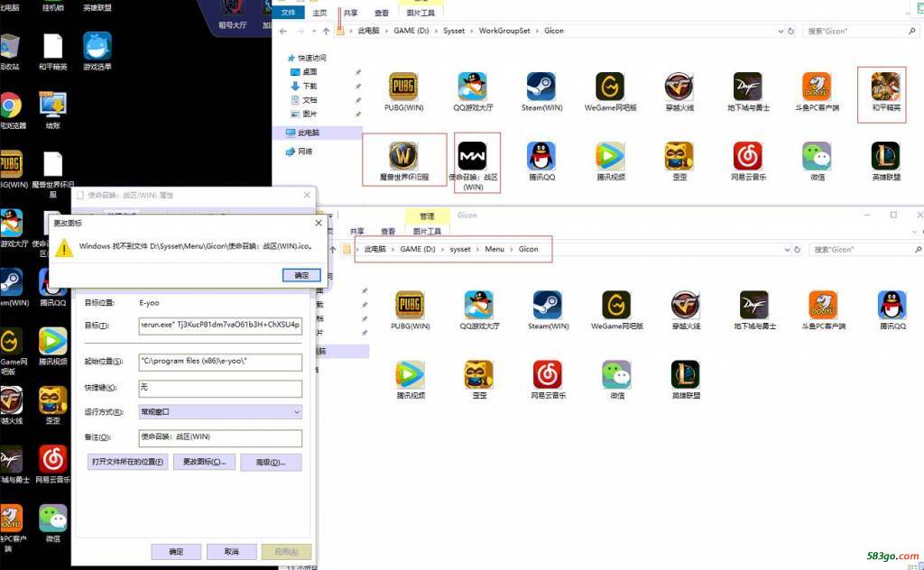Open 图片工具 tab in Menu window
The image size is (924, 570).
[427, 232]
